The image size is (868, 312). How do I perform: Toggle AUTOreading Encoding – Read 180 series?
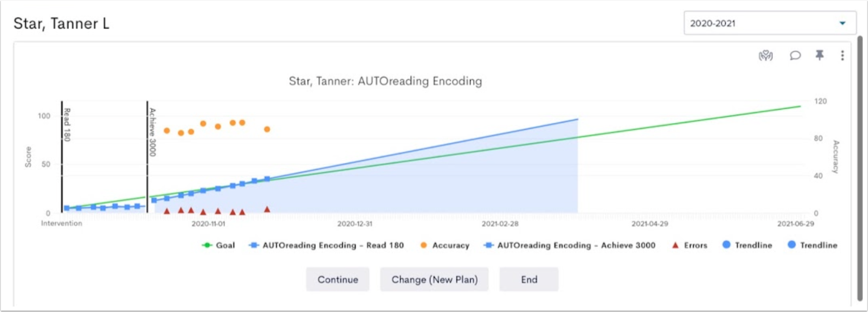click(326, 245)
